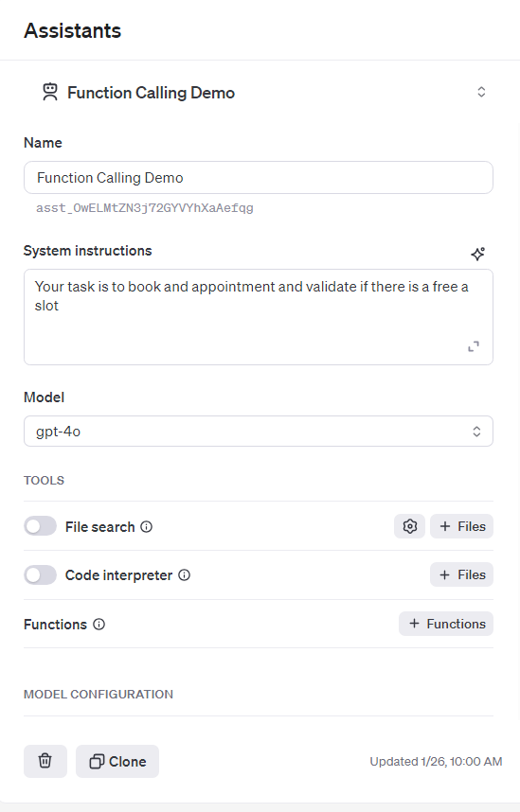Screen dimensions: 520x812
Task: Open the gpt-4o model dropdown
Action: coord(259,432)
